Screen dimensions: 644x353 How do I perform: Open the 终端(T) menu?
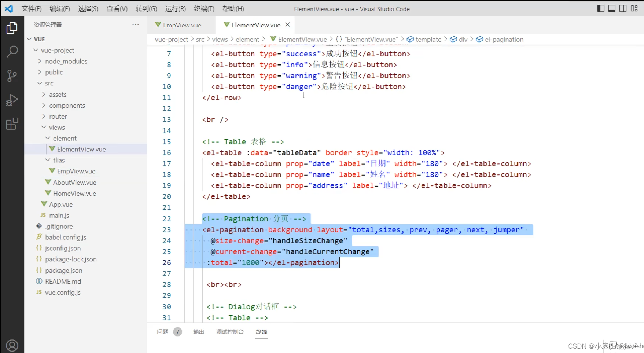click(204, 9)
